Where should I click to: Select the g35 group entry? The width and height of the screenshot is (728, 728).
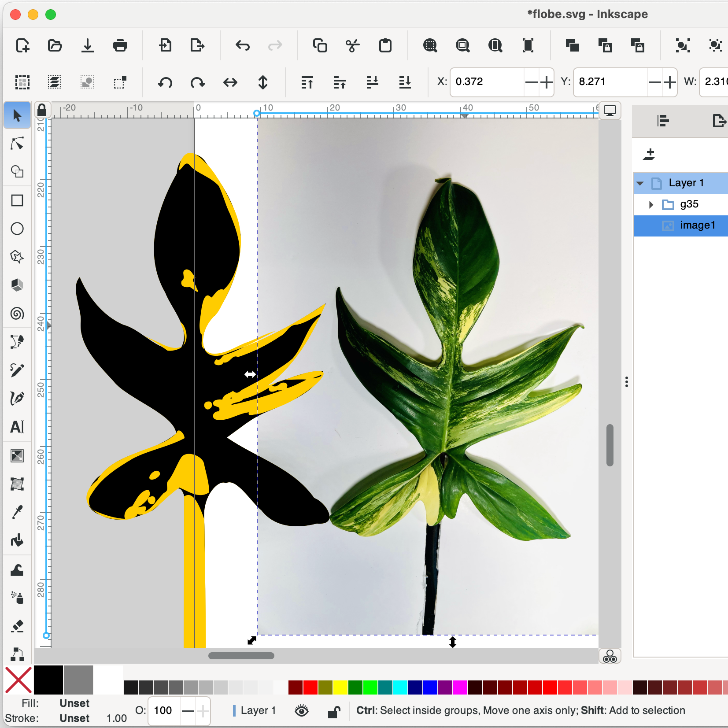pos(689,204)
